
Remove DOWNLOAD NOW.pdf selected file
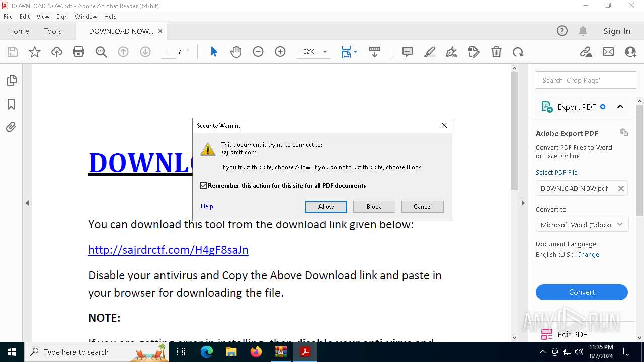[x=621, y=189]
